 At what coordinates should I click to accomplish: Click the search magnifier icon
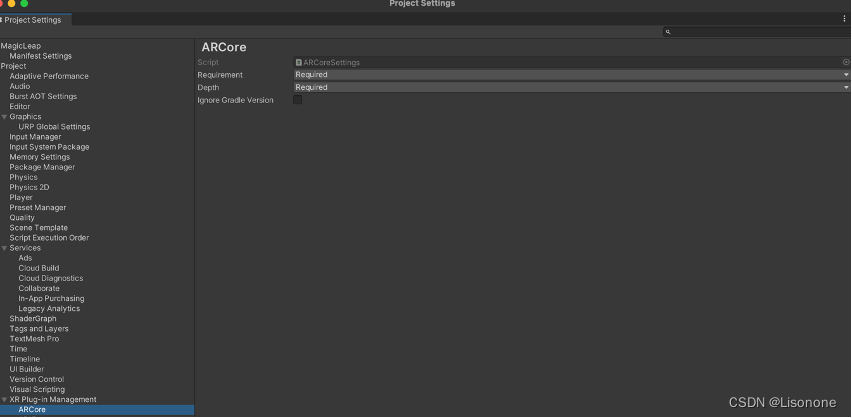click(x=668, y=32)
